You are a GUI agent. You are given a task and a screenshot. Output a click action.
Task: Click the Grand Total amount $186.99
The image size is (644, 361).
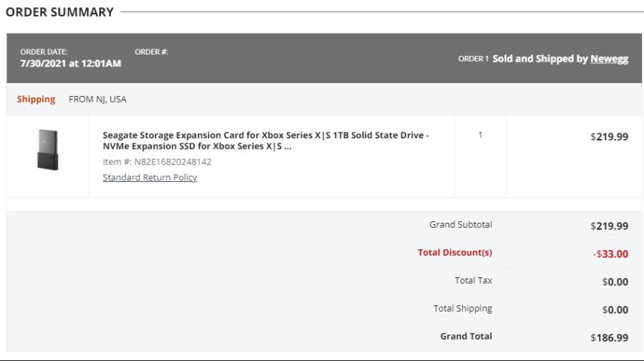(609, 337)
